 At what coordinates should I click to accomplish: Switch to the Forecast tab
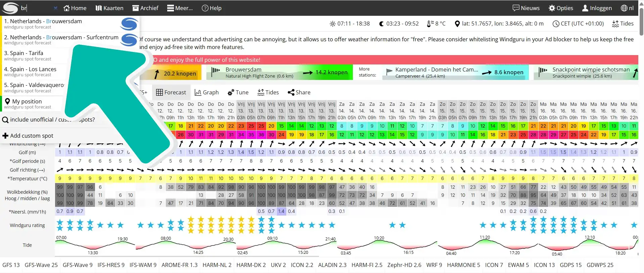pos(171,92)
